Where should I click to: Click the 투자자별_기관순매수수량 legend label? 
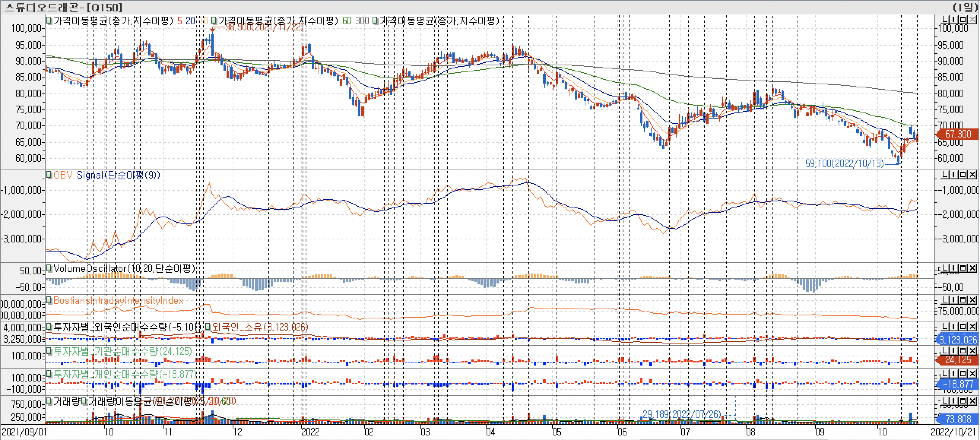pos(122,351)
